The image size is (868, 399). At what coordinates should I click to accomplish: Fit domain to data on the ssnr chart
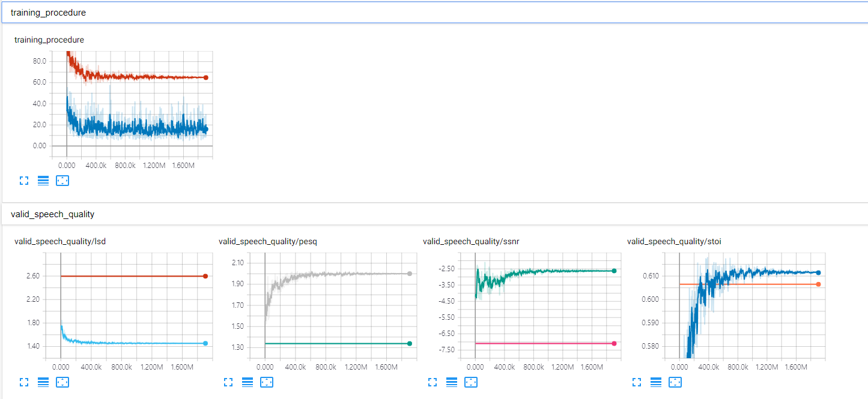click(x=471, y=382)
